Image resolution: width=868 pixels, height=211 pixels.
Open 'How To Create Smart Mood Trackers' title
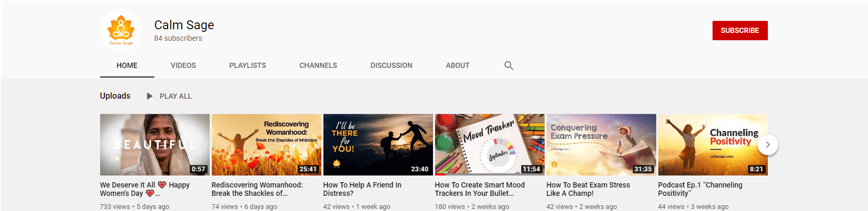click(480, 189)
